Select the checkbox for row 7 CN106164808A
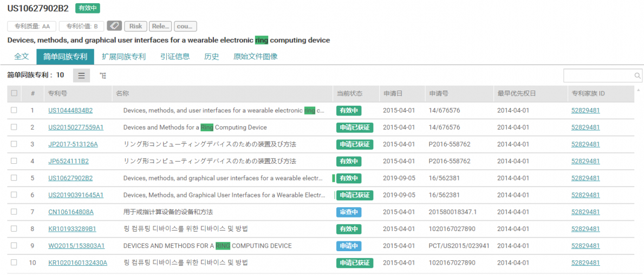Screen dimensions: 644x275 pos(14,212)
